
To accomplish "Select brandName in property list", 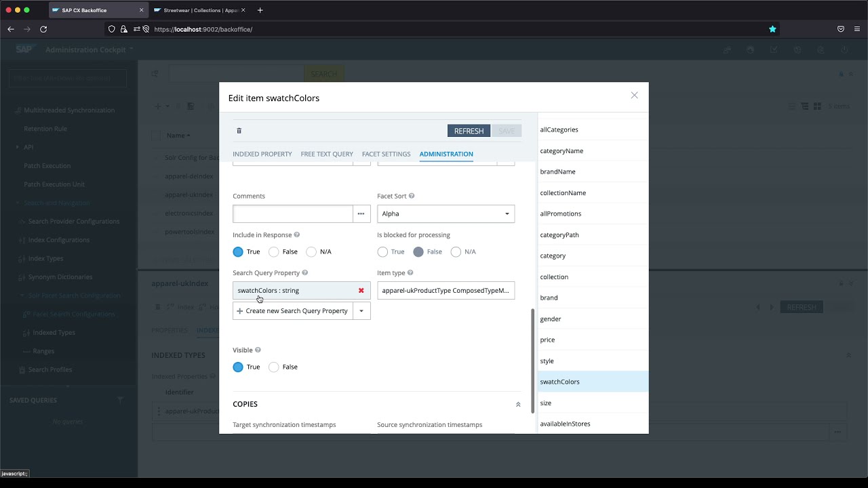I will [x=593, y=171].
